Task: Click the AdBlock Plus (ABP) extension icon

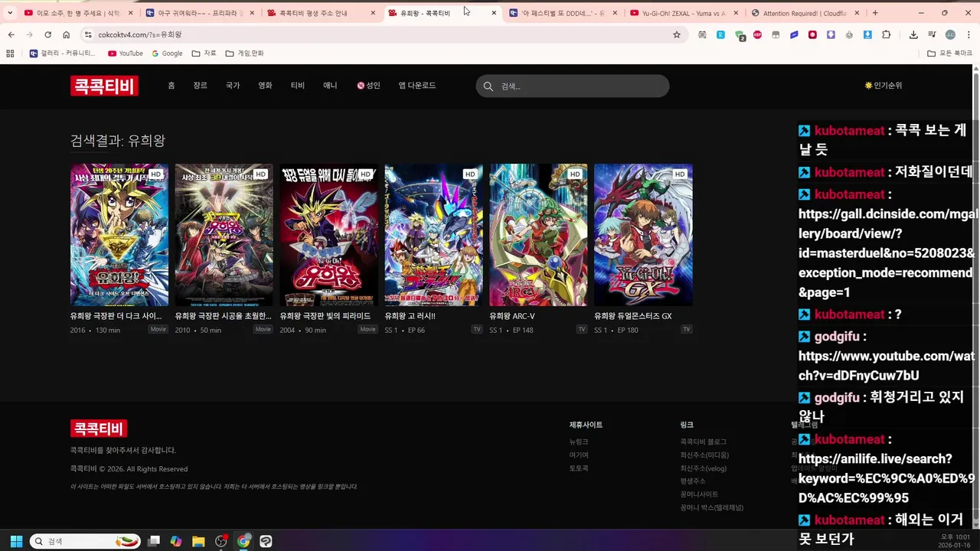Action: 757,34
